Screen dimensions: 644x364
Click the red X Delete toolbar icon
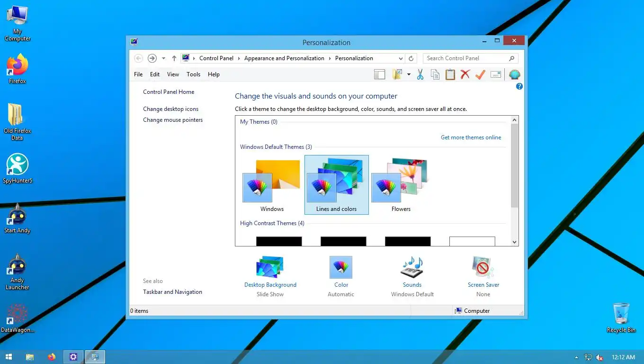pyautogui.click(x=465, y=74)
